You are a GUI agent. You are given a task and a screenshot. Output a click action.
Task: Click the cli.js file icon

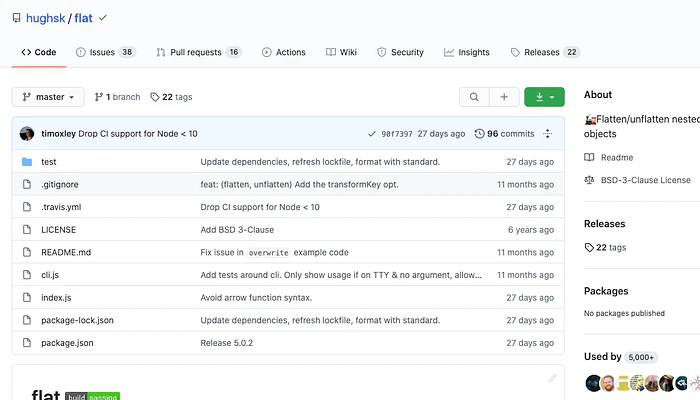click(x=27, y=275)
